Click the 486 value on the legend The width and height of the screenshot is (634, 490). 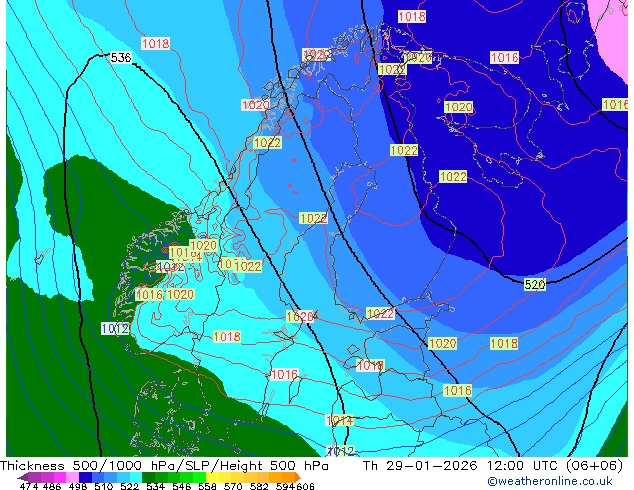point(52,486)
